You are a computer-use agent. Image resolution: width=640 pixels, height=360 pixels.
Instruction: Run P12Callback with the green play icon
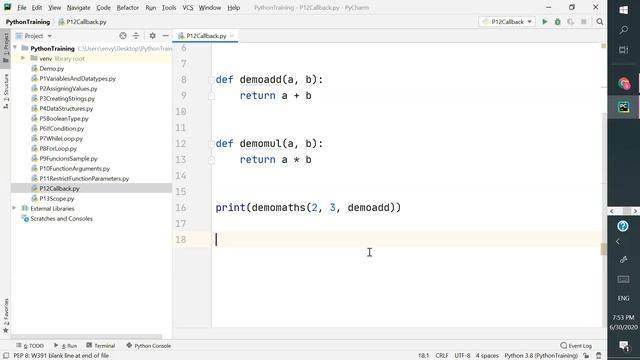pyautogui.click(x=544, y=22)
